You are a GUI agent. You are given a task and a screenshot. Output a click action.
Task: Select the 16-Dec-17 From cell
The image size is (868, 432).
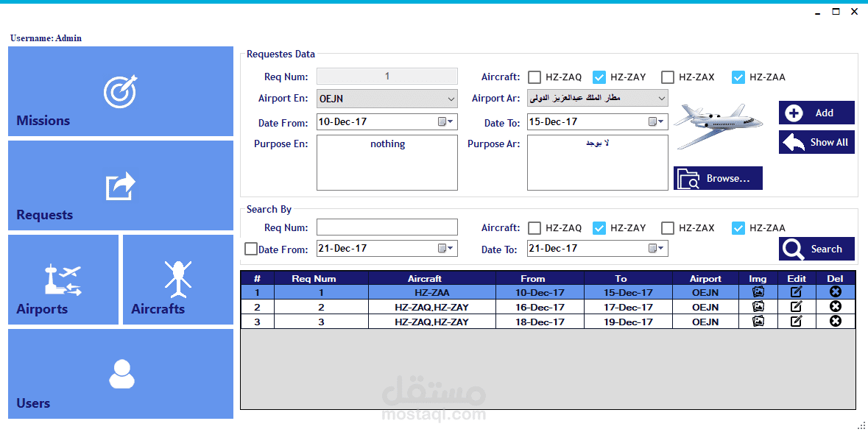click(540, 307)
